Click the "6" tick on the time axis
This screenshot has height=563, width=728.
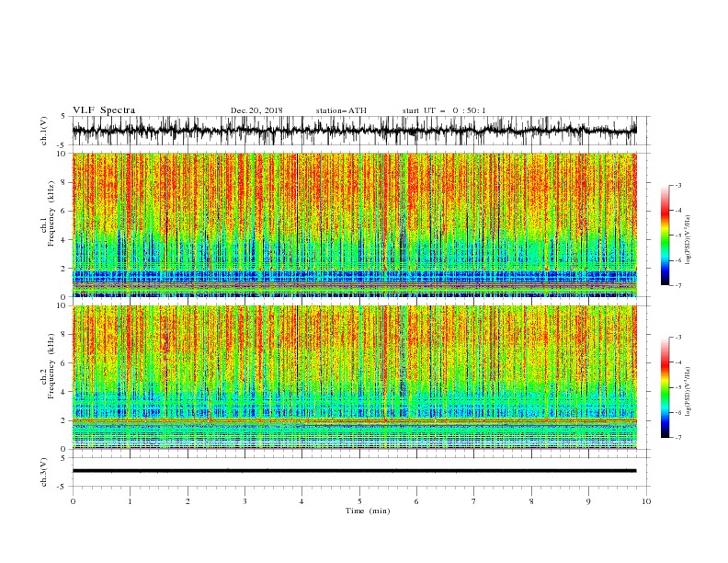416,501
